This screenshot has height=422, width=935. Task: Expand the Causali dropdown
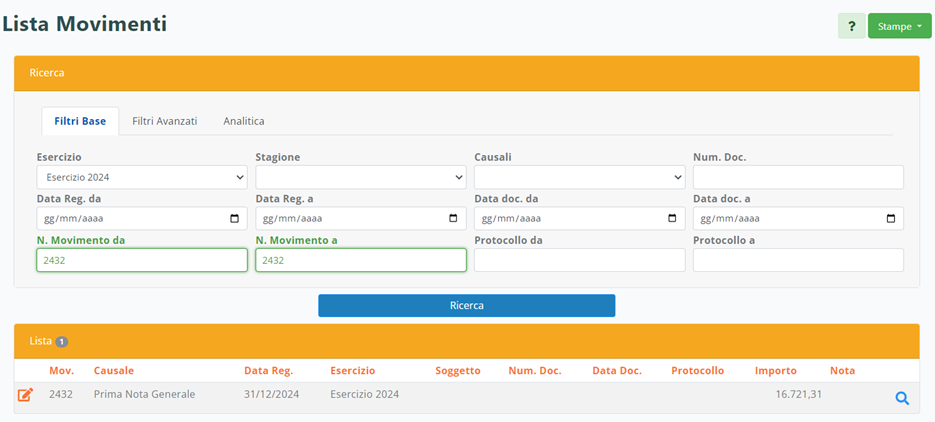(x=579, y=177)
